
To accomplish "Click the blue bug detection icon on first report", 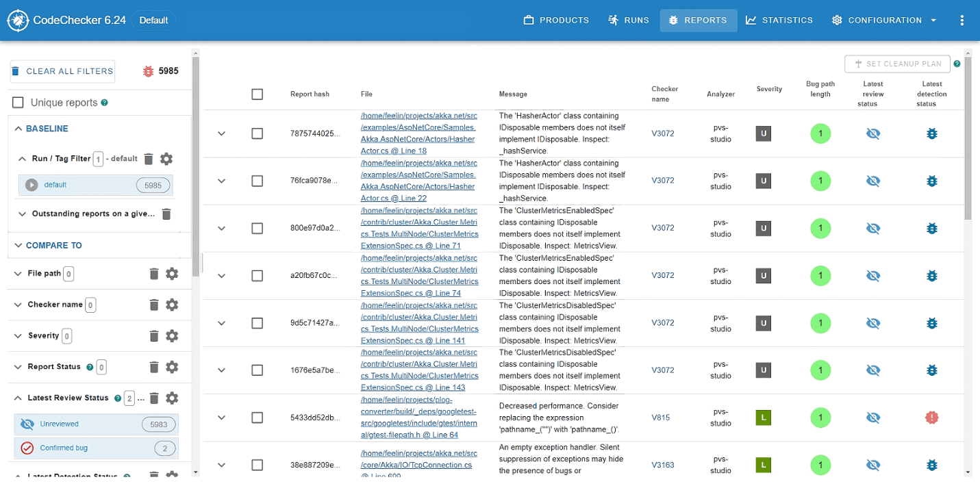I will 932,133.
